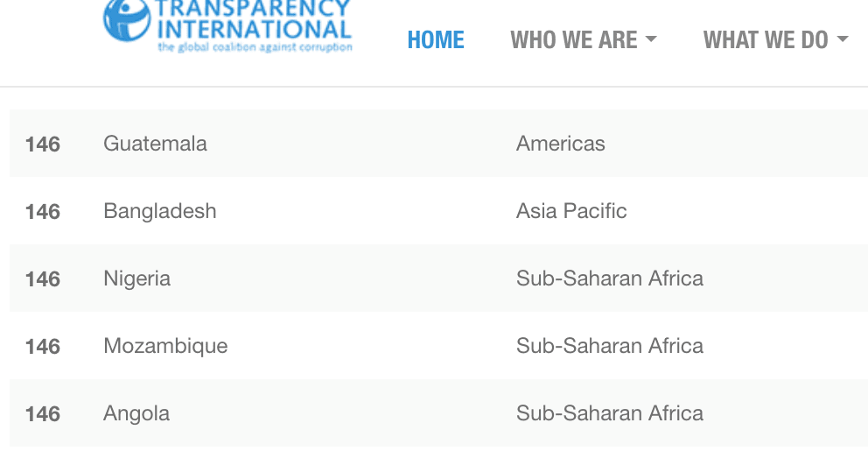The height and width of the screenshot is (451, 868).
Task: Open the WHO WE ARE menu
Action: coord(574,40)
